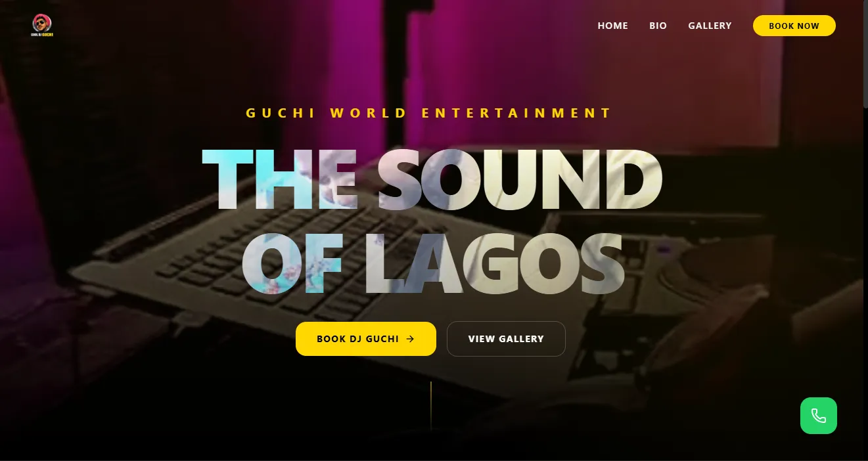Viewport: 868px width, 461px height.
Task: Open the Bio section
Action: click(x=658, y=26)
